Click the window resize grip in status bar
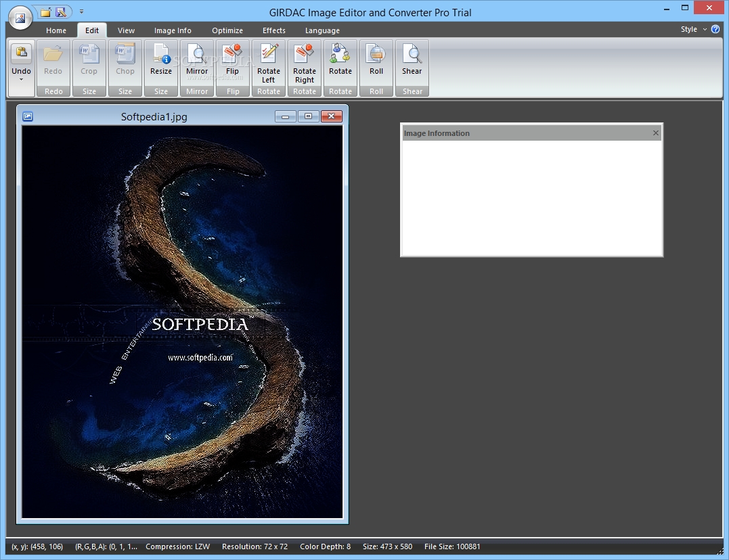The image size is (729, 560). (x=720, y=551)
